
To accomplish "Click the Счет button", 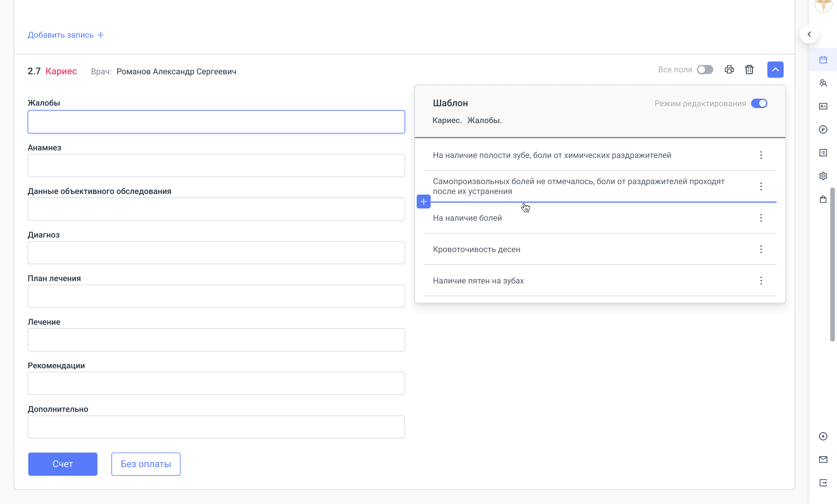I will 63,464.
